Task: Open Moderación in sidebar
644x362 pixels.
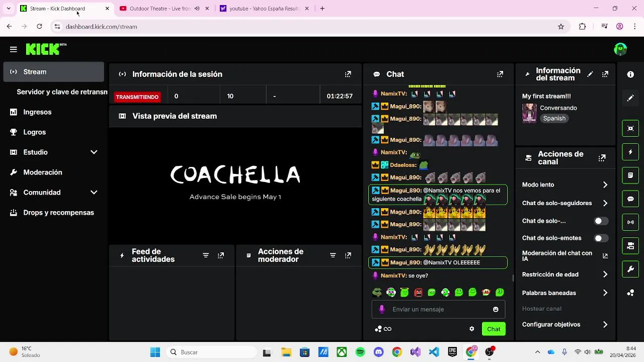Action: [53, 172]
